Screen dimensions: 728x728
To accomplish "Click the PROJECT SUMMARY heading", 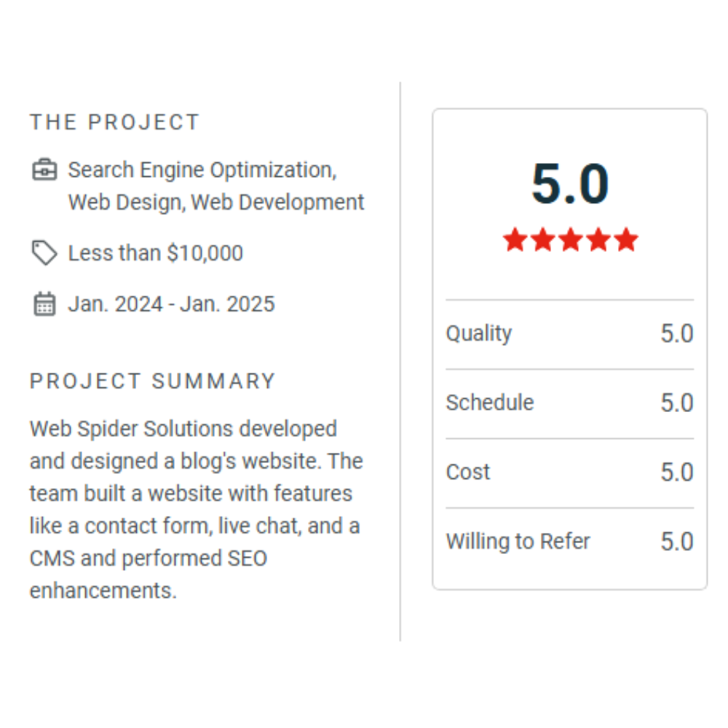I will coord(153,381).
